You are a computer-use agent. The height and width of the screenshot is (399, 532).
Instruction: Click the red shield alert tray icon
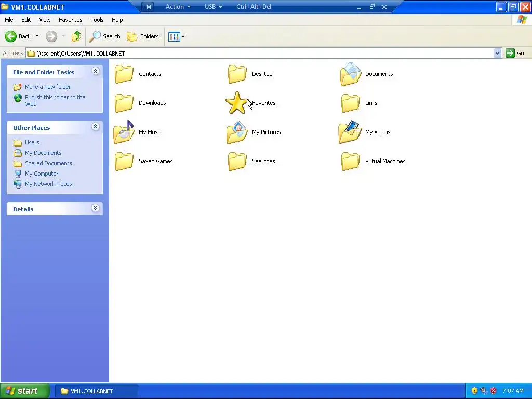494,391
